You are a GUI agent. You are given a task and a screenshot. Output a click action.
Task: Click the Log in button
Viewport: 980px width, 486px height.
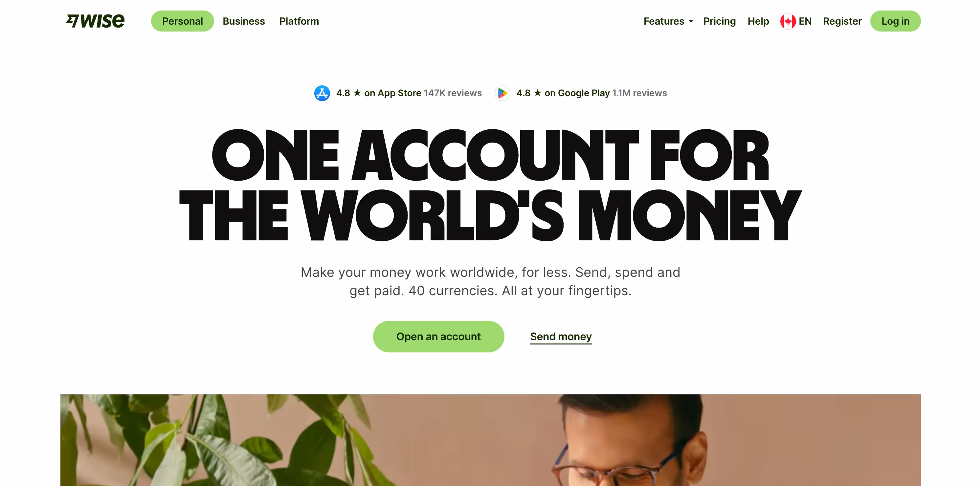click(x=895, y=21)
